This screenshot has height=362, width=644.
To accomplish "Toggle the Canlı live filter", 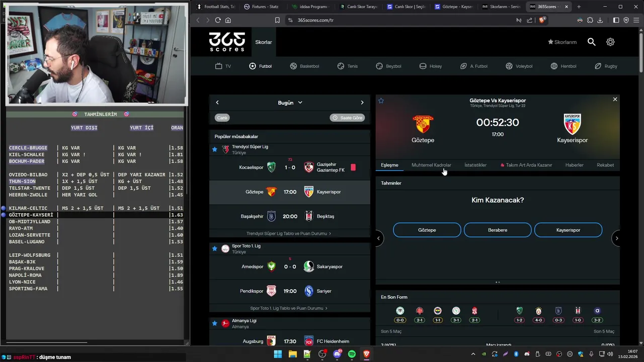I will tap(222, 118).
